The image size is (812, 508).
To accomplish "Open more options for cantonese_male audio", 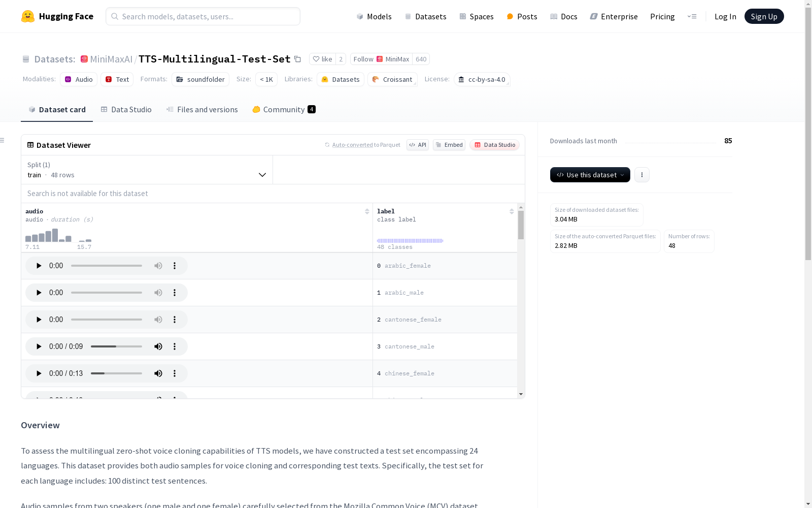I will click(175, 346).
